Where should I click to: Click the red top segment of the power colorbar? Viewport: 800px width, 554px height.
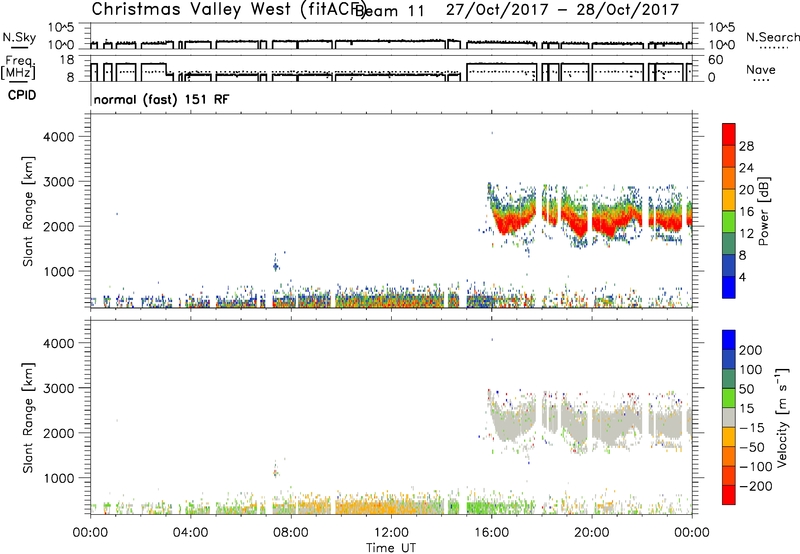click(729, 134)
